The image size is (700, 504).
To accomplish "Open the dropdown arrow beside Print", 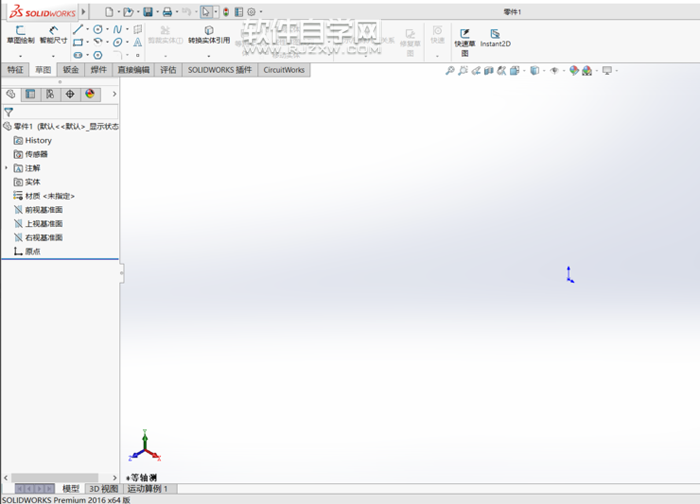I will [177, 12].
